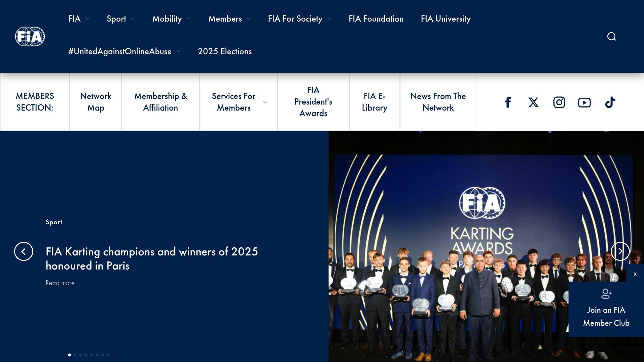Open the FIA X (Twitter) profile
The image size is (644, 362).
point(533,102)
